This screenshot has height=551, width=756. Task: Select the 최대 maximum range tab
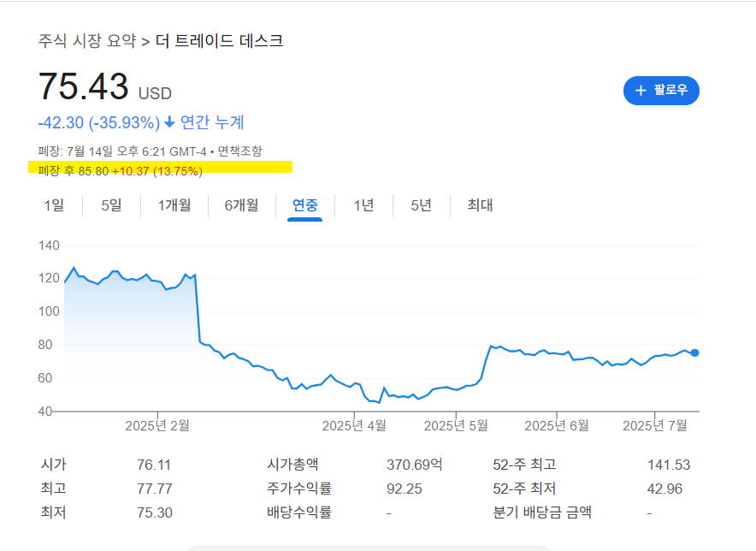[480, 205]
